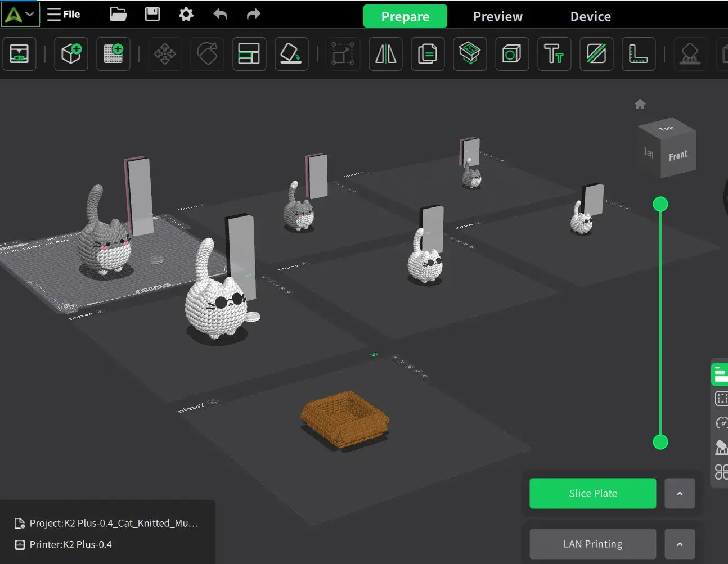Image resolution: width=728 pixels, height=564 pixels.
Task: Click the speedometer sidebar icon
Action: click(x=721, y=423)
